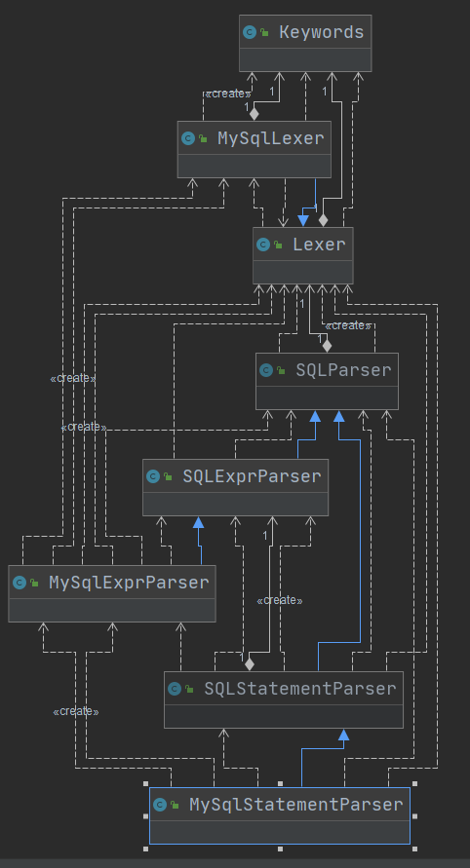Click the blue inheritance arrowhead under SQLExprParser
The width and height of the screenshot is (470, 868).
coord(198,522)
